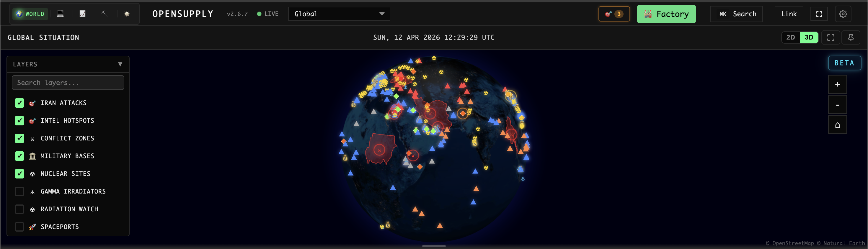Image resolution: width=868 pixels, height=249 pixels.
Task: Open the alerts badge showing 3
Action: point(614,14)
